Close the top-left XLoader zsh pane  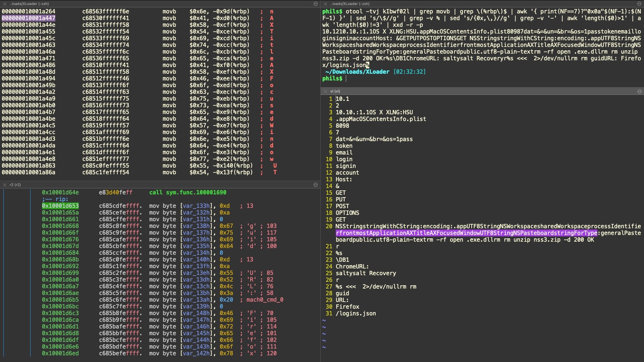click(x=5, y=4)
